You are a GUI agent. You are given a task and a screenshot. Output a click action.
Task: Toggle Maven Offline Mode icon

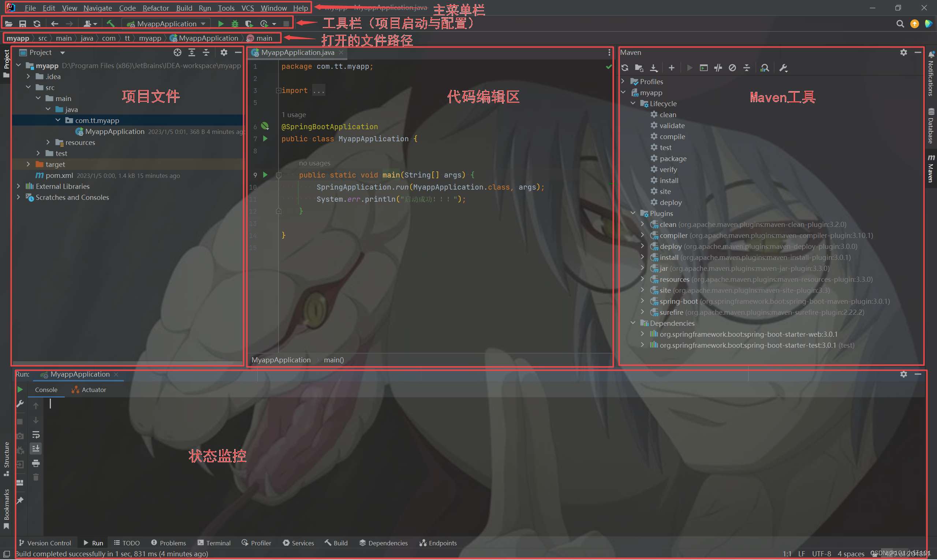pyautogui.click(x=718, y=68)
